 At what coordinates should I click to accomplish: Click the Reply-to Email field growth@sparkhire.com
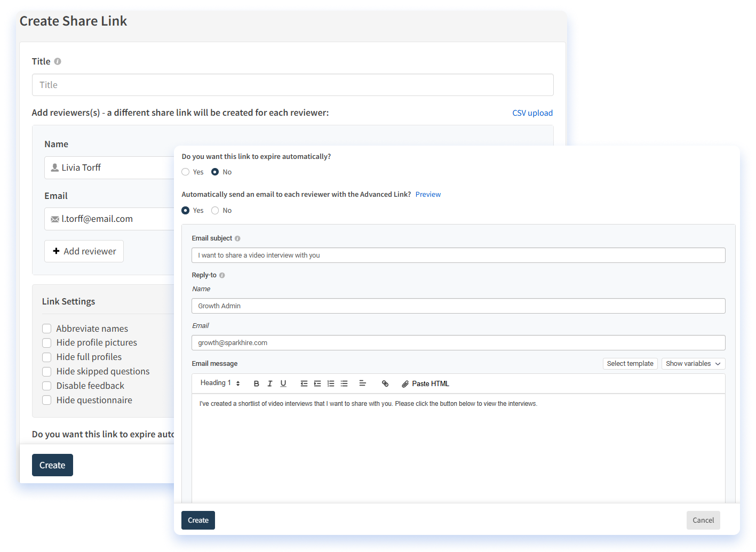458,343
